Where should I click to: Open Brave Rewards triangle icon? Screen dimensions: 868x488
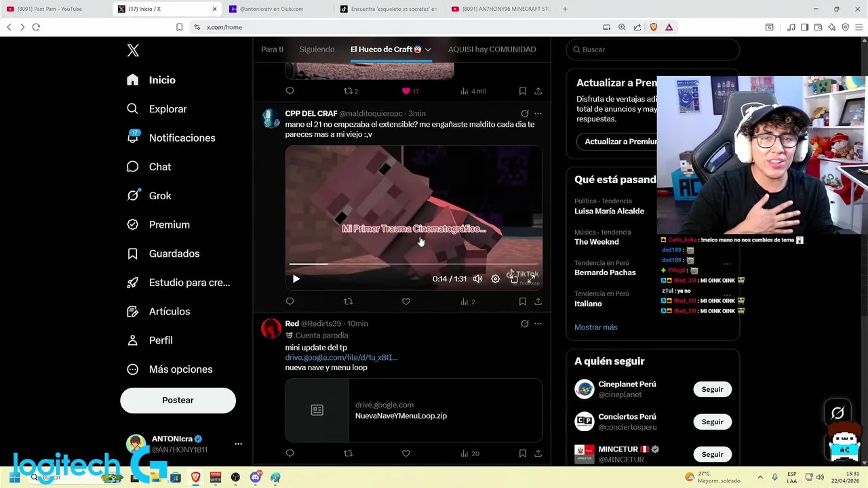[x=669, y=27]
